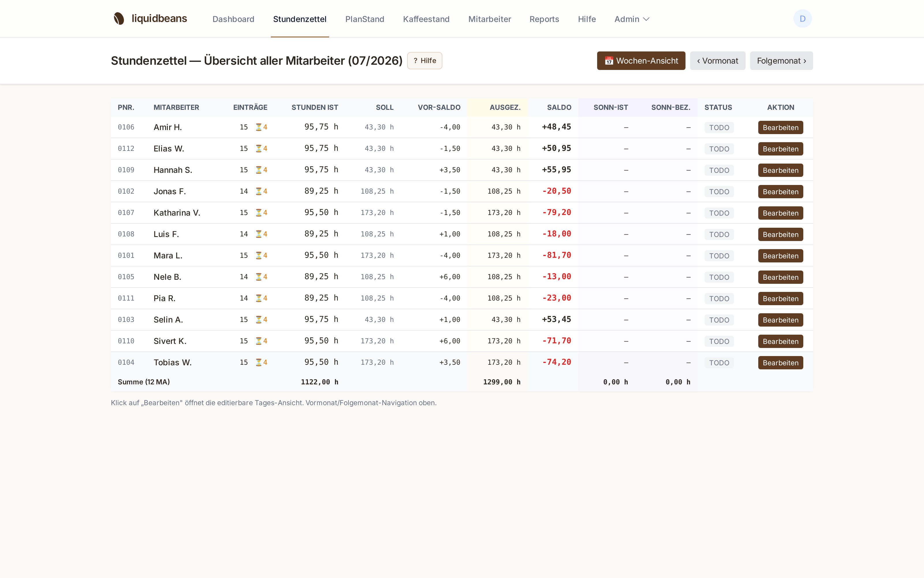The width and height of the screenshot is (924, 578).
Task: Click hourglass pending icon in Katharina V. row
Action: tap(258, 212)
